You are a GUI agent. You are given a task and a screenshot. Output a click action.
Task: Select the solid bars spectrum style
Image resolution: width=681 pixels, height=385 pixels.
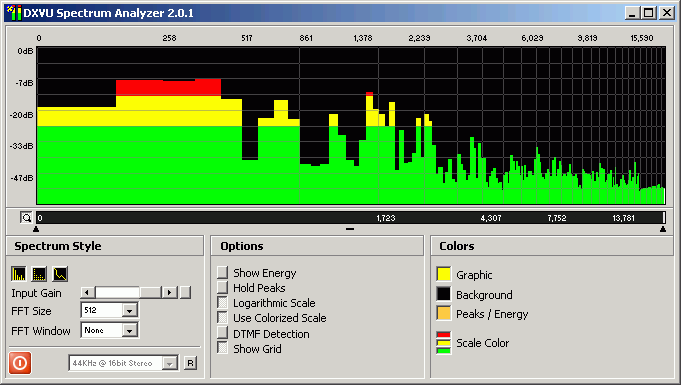point(19,274)
